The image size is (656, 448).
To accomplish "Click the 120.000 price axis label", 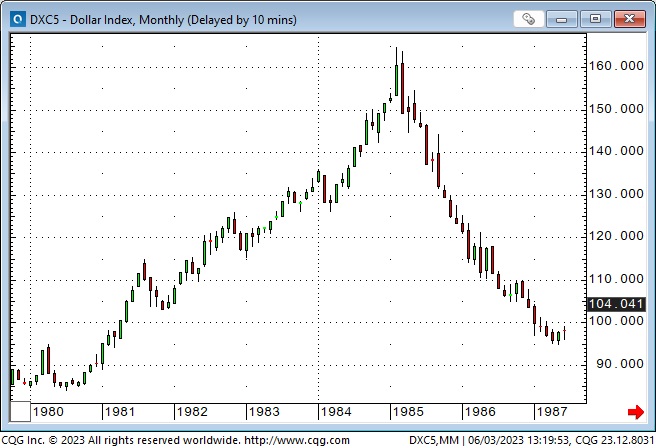I will pos(616,236).
